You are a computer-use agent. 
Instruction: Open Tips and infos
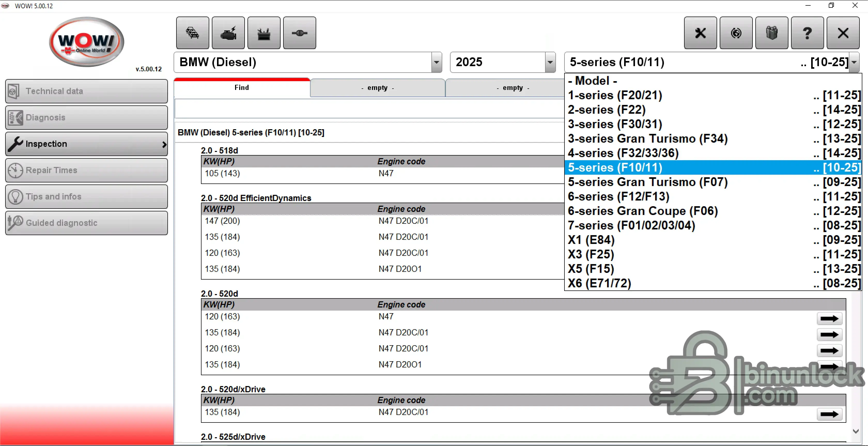pos(87,197)
